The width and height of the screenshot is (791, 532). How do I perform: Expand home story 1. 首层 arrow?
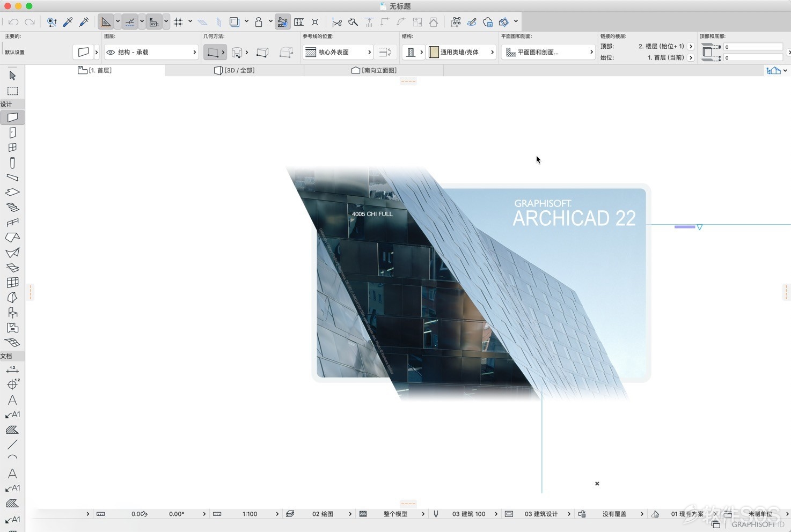pyautogui.click(x=691, y=57)
